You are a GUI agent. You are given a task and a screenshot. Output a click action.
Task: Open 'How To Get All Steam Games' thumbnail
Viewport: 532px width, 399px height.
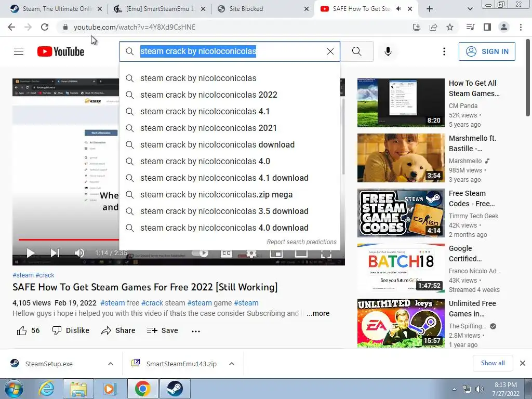(x=401, y=103)
